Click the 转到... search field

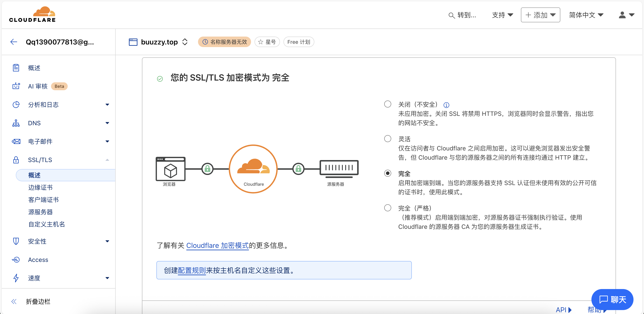click(462, 15)
